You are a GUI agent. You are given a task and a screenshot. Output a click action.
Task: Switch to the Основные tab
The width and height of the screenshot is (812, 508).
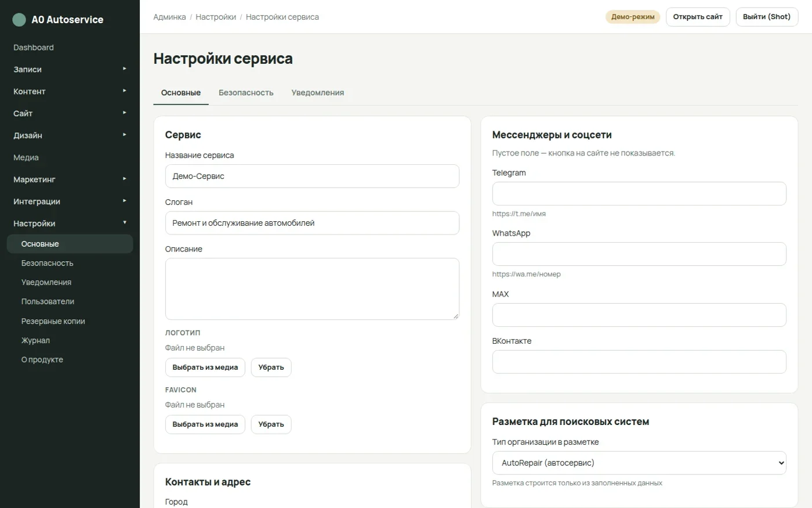(181, 93)
